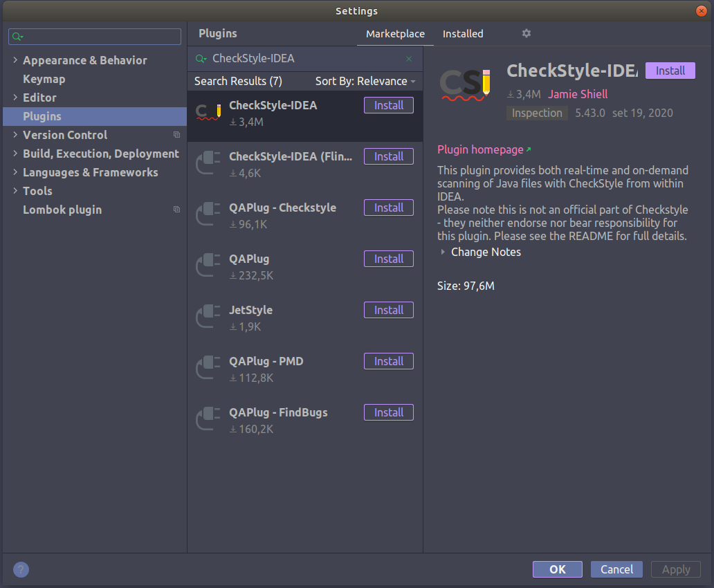This screenshot has width=714, height=588.
Task: Expand the Tools settings node
Action: 15,191
